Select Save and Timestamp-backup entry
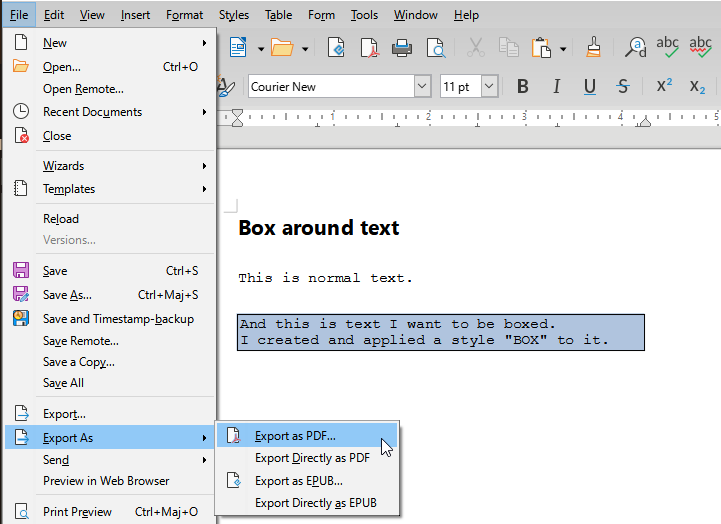This screenshot has height=524, width=721. [x=110, y=319]
